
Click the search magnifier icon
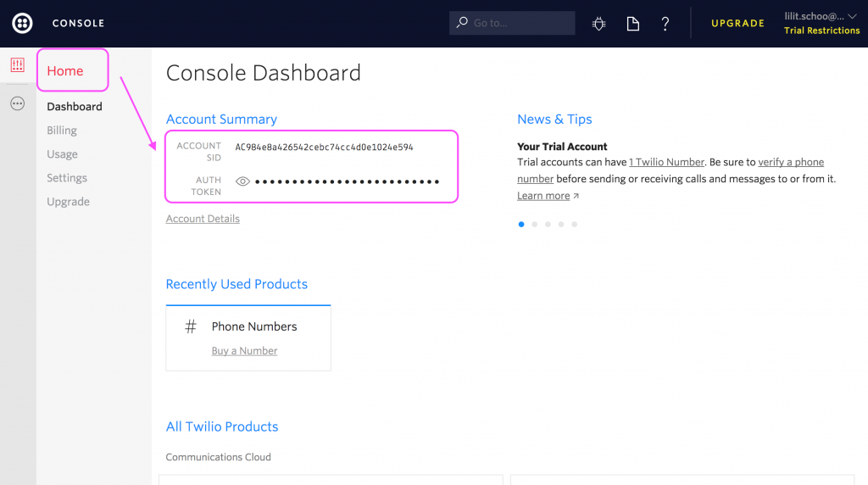tap(462, 22)
